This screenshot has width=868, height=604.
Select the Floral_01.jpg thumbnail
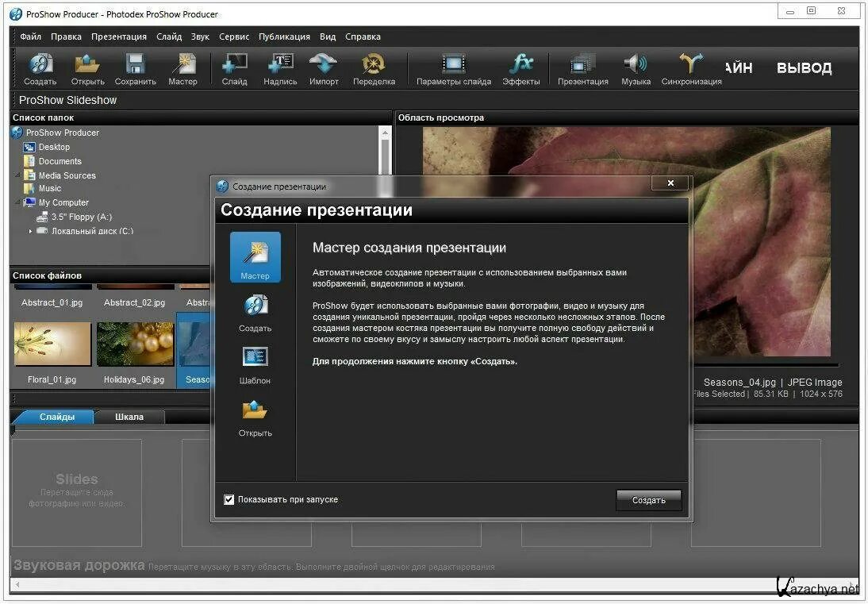(x=52, y=344)
